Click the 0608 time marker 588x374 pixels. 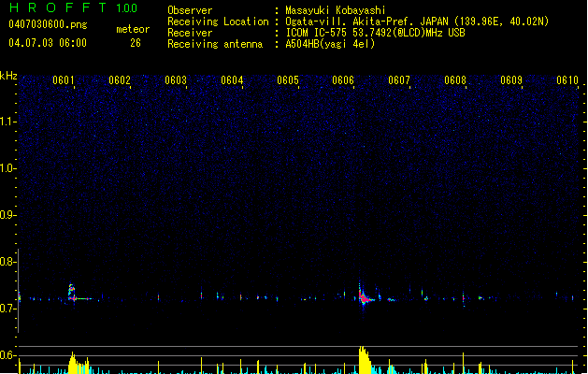click(x=455, y=80)
